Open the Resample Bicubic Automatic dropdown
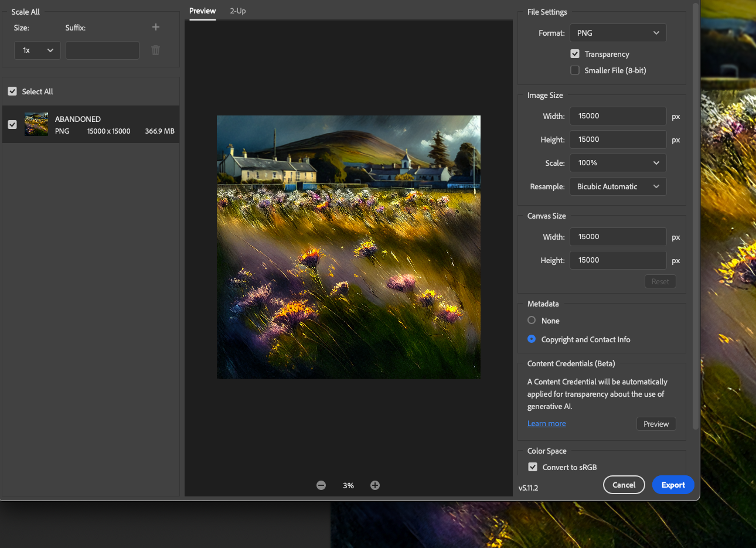The image size is (756, 548). point(618,186)
